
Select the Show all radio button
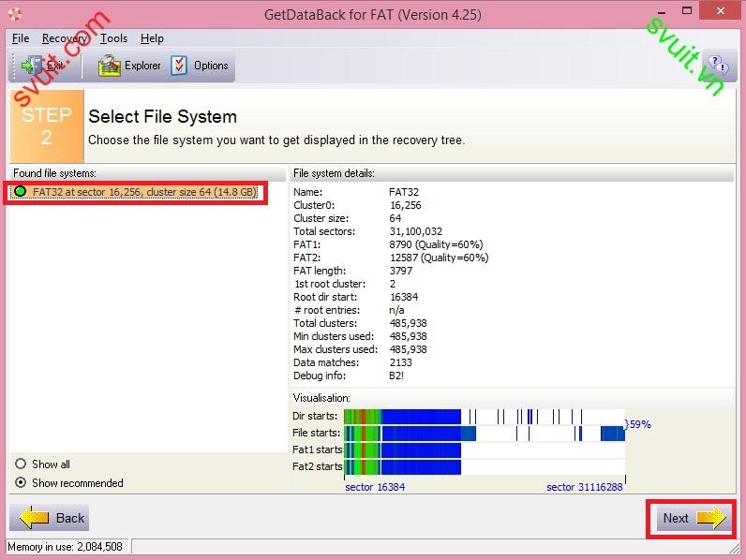pyautogui.click(x=21, y=464)
